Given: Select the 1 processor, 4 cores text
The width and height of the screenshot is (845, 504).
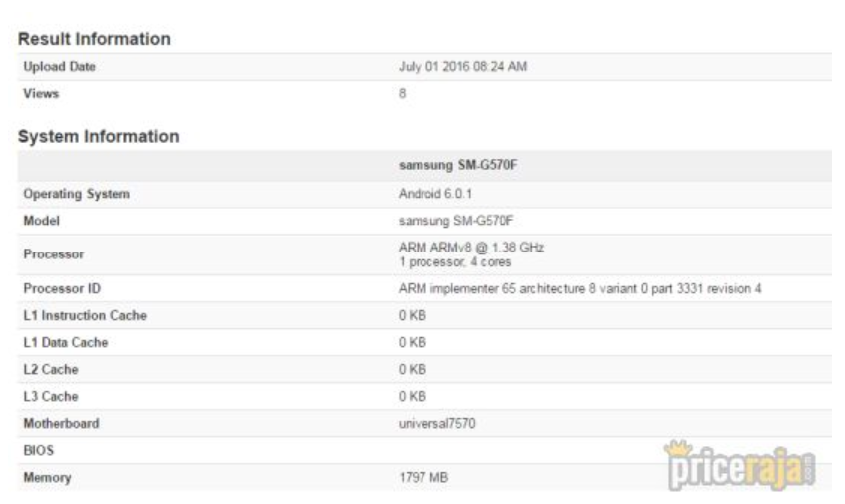Looking at the screenshot, I should [x=455, y=262].
